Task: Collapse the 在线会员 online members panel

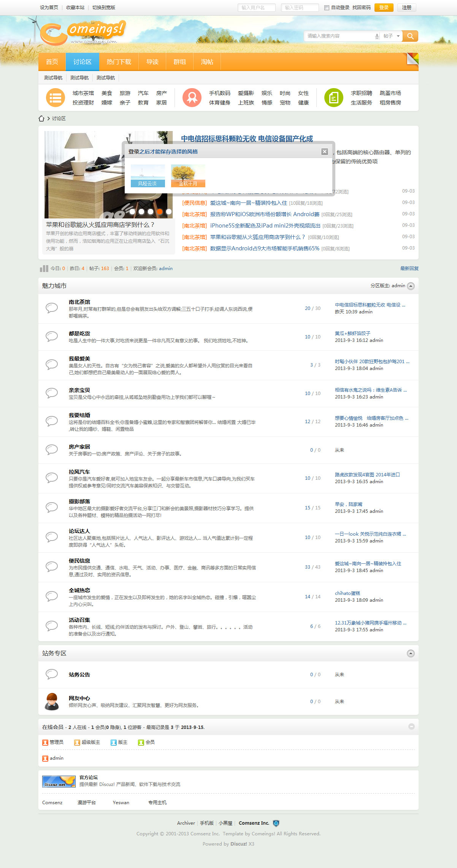Action: coord(411,726)
